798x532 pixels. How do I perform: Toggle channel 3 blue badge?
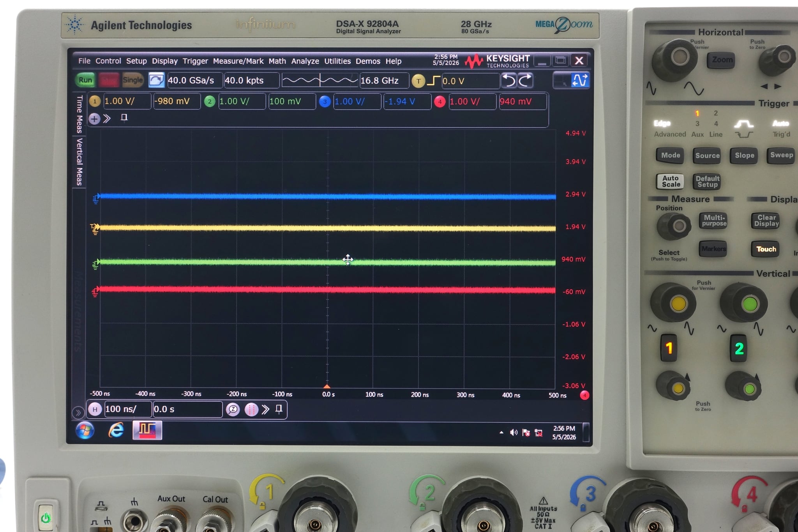pos(325,101)
